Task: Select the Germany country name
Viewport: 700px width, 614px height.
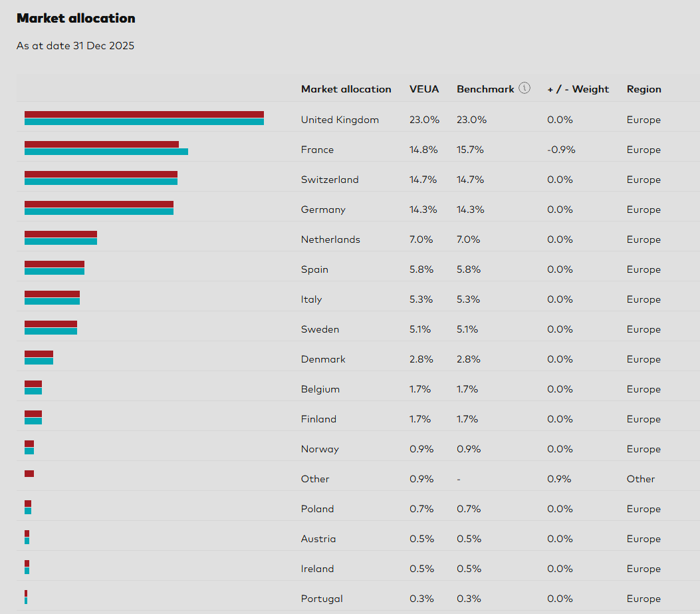Action: [323, 210]
